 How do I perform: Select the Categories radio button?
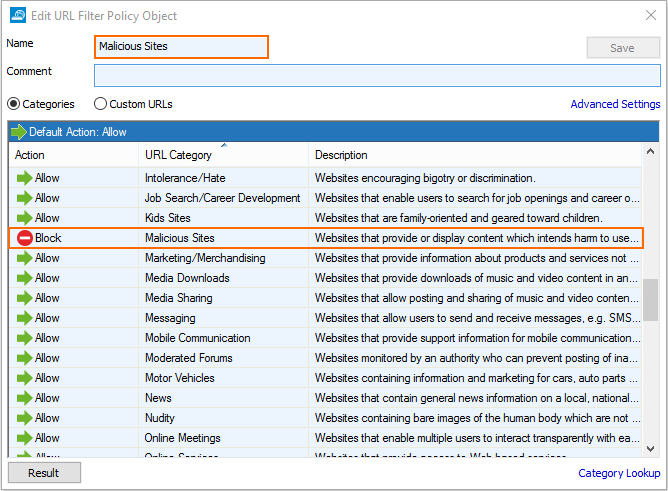[14, 104]
